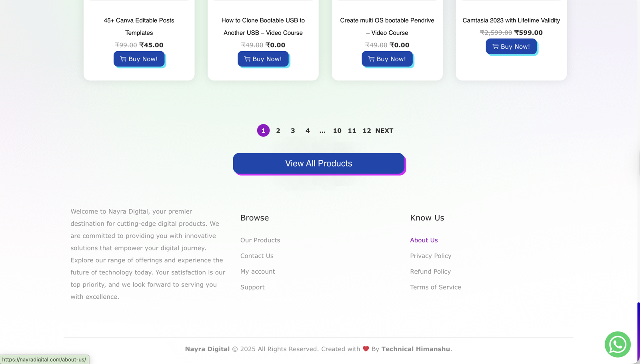The image size is (640, 364).
Task: Click Buy Now for Canva Editable Posts Templates
Action: click(139, 59)
